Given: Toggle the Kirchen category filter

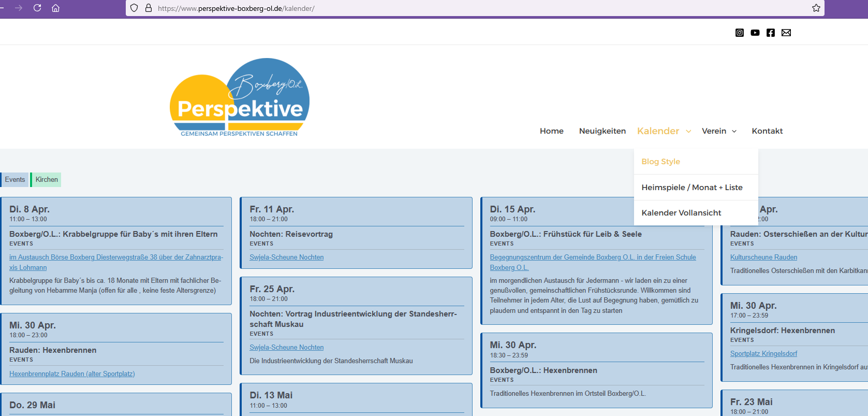Looking at the screenshot, I should point(47,180).
